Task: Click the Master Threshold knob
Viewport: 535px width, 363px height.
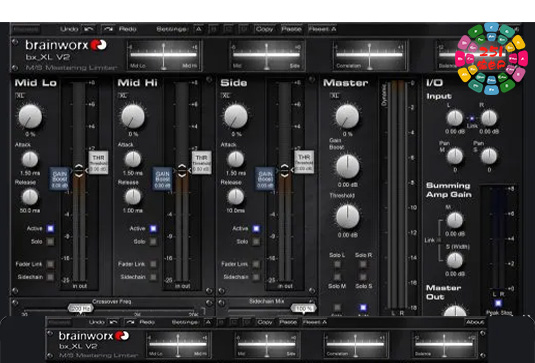Action: click(348, 217)
